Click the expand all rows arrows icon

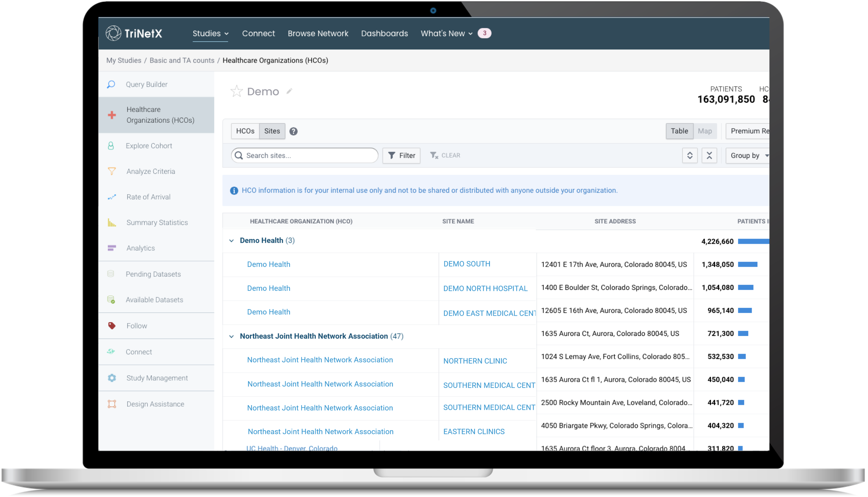click(x=690, y=155)
